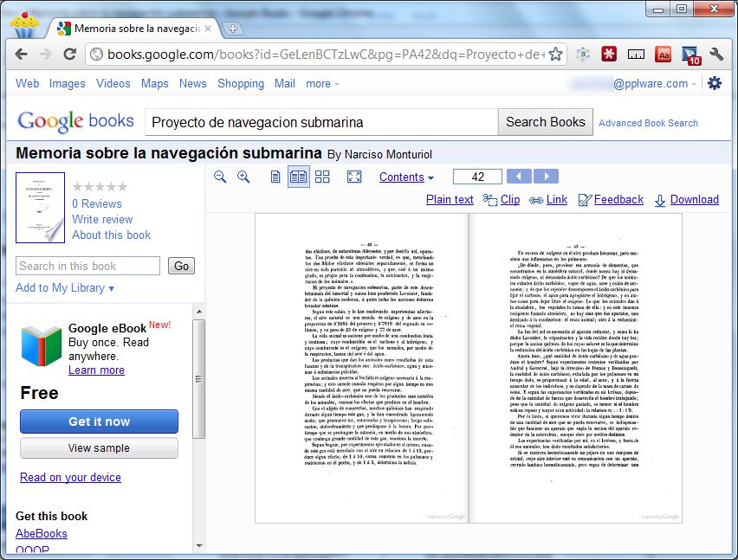
Task: Switch to thumbnail grid view
Action: pos(322,177)
